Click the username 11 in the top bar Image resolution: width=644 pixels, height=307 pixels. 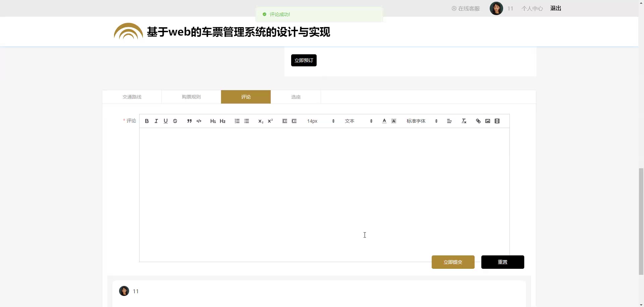(510, 8)
